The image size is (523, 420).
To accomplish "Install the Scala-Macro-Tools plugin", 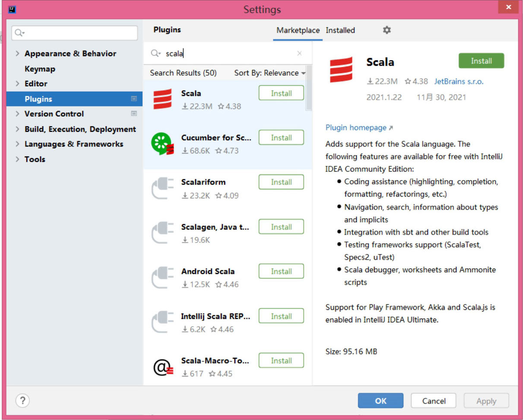I will click(281, 361).
